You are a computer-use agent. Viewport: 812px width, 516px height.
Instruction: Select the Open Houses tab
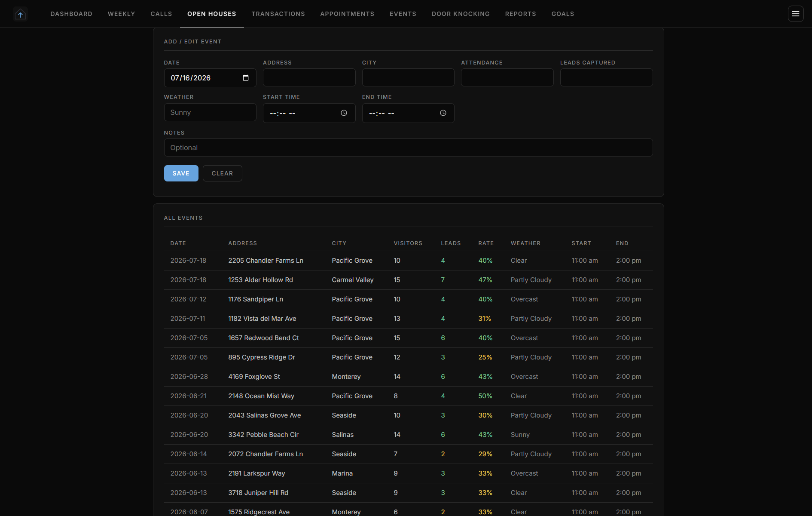click(212, 14)
